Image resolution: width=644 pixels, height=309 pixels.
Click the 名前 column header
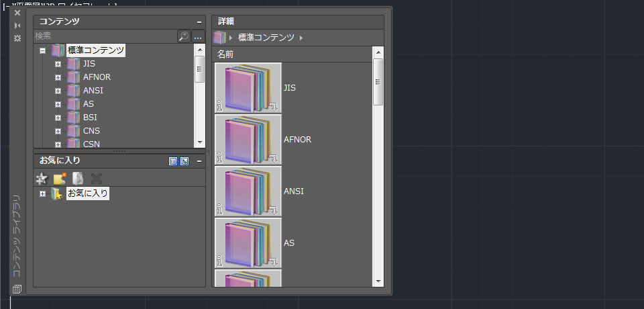click(293, 54)
